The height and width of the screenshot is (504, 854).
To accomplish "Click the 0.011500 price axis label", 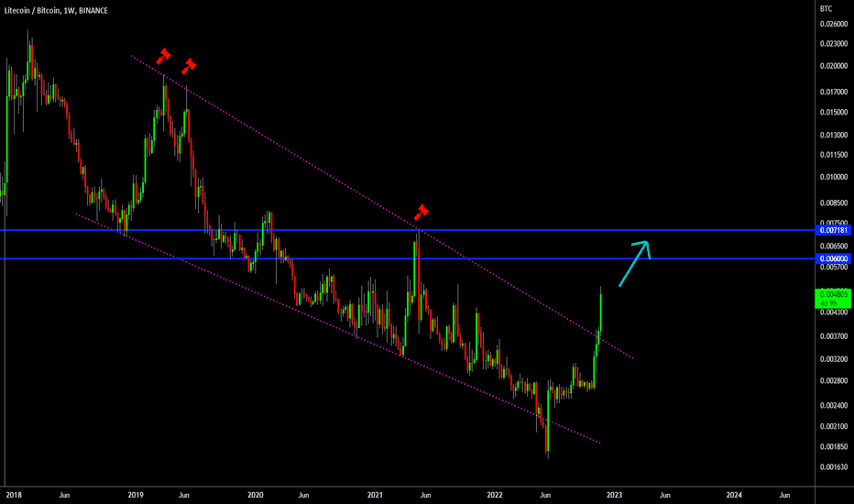I will coord(834,155).
